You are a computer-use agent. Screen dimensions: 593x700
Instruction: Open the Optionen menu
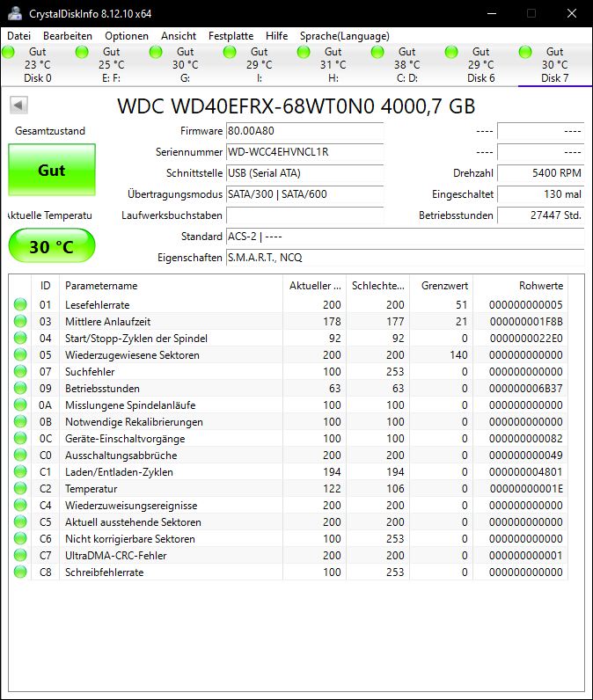127,36
